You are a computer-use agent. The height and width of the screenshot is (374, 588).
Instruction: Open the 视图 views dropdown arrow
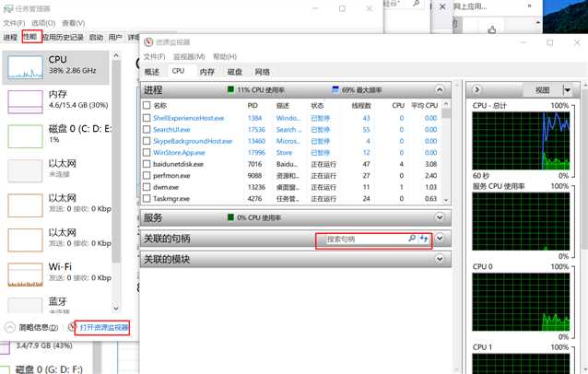[568, 90]
